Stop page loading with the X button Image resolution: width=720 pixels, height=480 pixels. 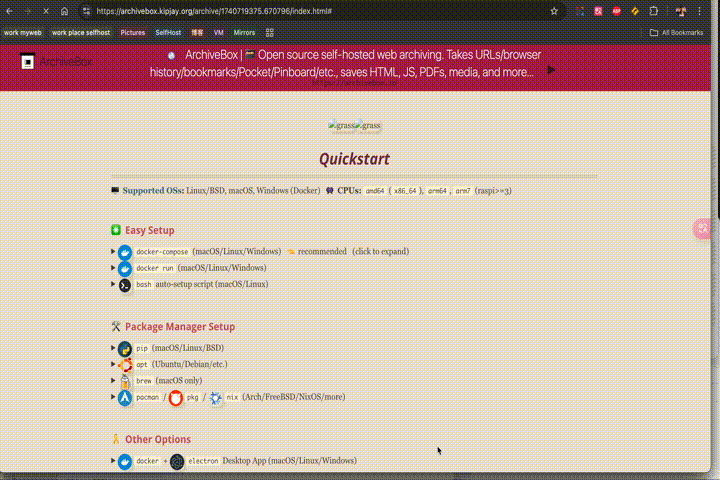pos(46,11)
